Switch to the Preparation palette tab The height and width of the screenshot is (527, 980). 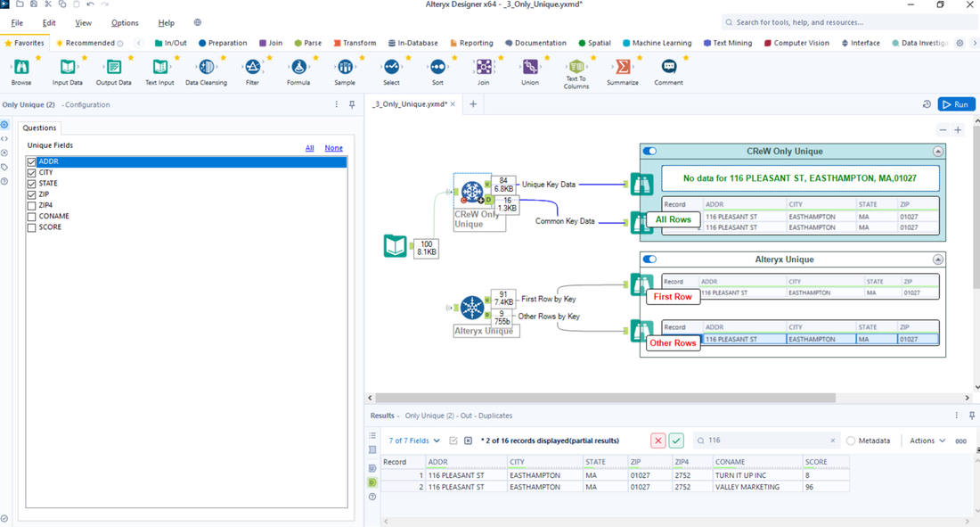click(x=223, y=43)
